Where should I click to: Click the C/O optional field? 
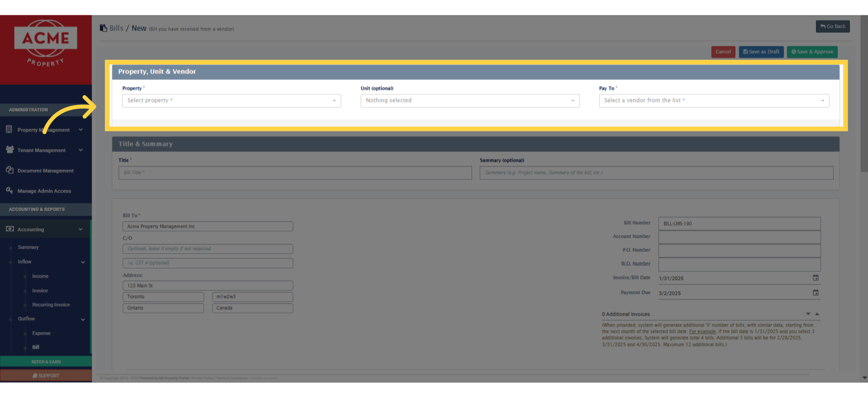(x=208, y=249)
